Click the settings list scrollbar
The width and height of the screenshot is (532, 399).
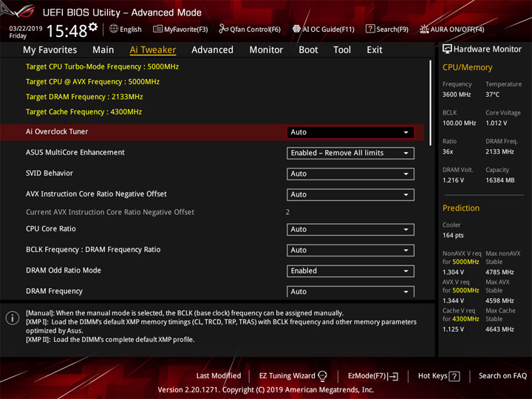tap(431, 103)
